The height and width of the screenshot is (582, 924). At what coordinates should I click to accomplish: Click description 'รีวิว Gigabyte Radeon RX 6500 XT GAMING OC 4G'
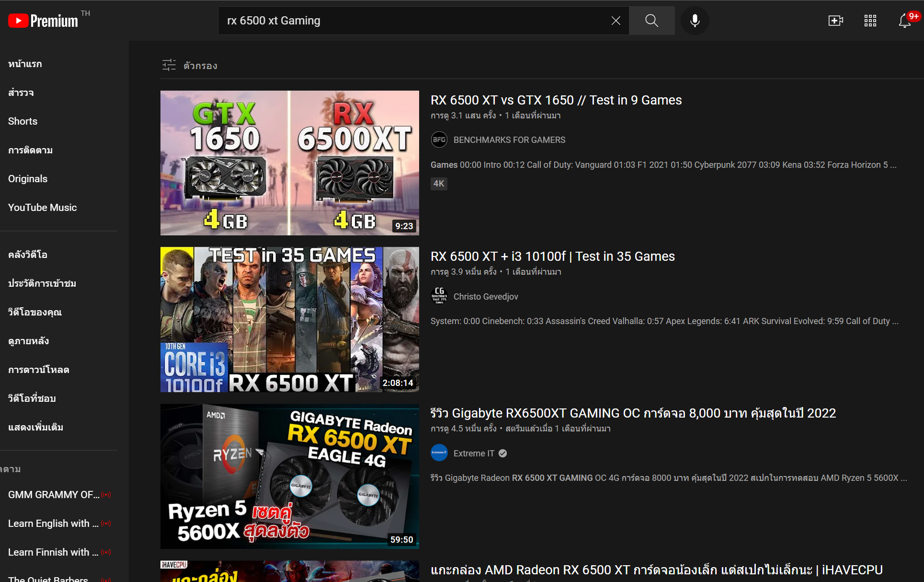tap(669, 478)
